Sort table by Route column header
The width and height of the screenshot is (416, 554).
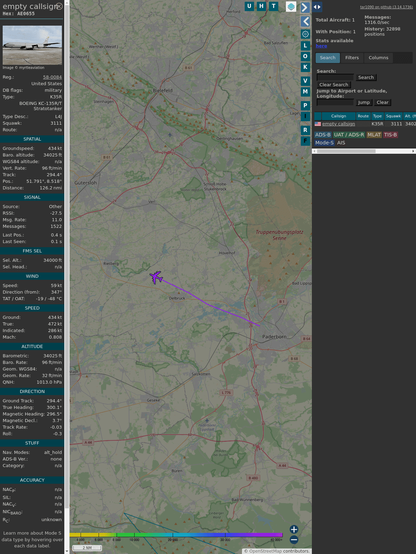[x=363, y=116]
